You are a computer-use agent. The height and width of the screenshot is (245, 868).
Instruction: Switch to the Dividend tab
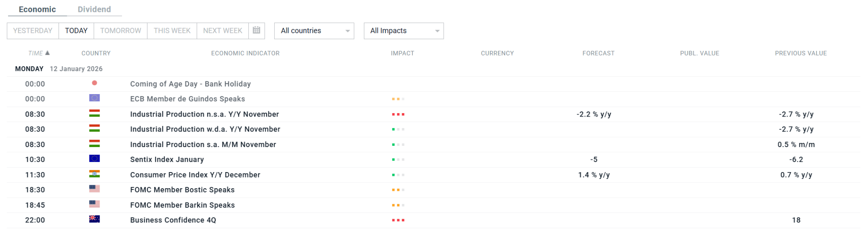point(94,9)
